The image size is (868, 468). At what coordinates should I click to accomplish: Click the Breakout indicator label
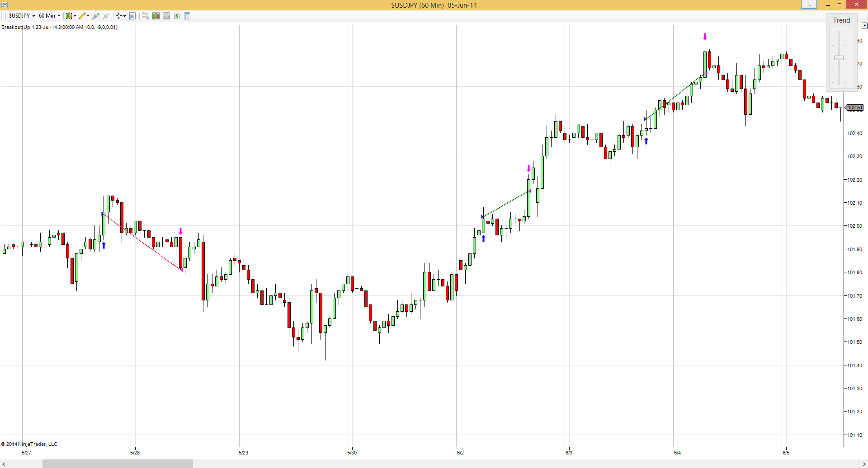[59, 27]
